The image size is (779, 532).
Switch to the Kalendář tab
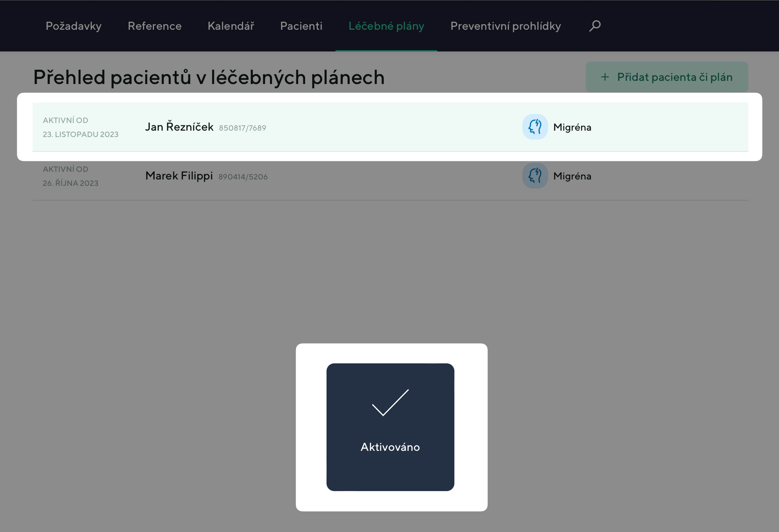[231, 26]
